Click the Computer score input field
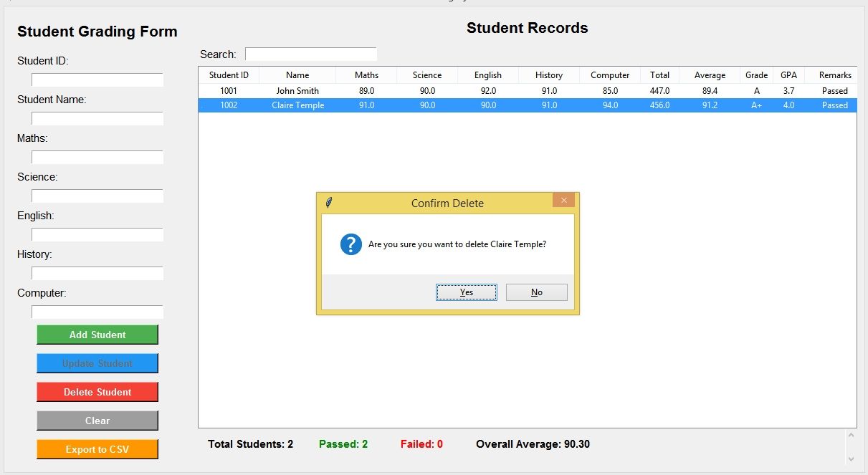Screen dimensions: 868x475 (97, 312)
